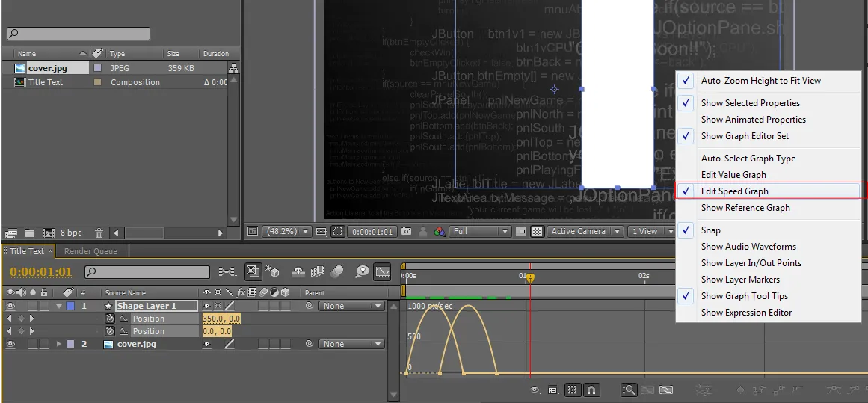Image resolution: width=868 pixels, height=403 pixels.
Task: Toggle Always Preview This View icon
Action: coord(253,231)
